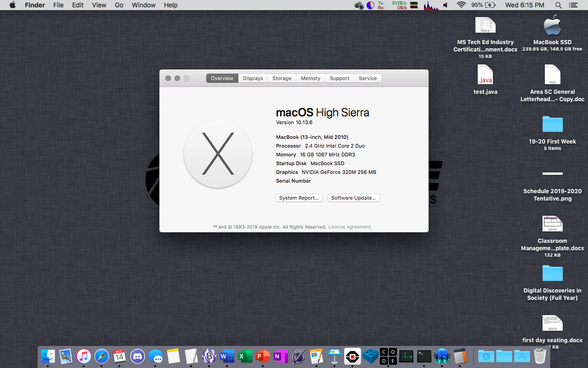
Task: Launch the yellow Notes app
Action: click(x=173, y=356)
